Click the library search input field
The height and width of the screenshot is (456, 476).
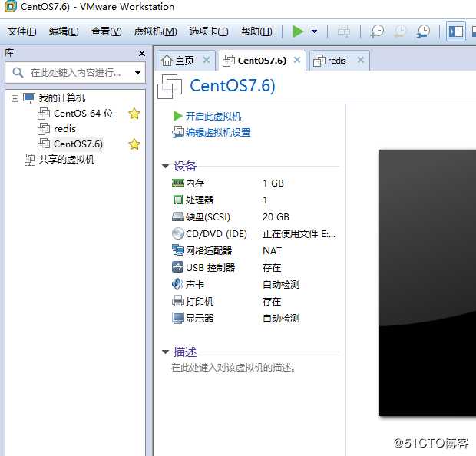[x=75, y=73]
